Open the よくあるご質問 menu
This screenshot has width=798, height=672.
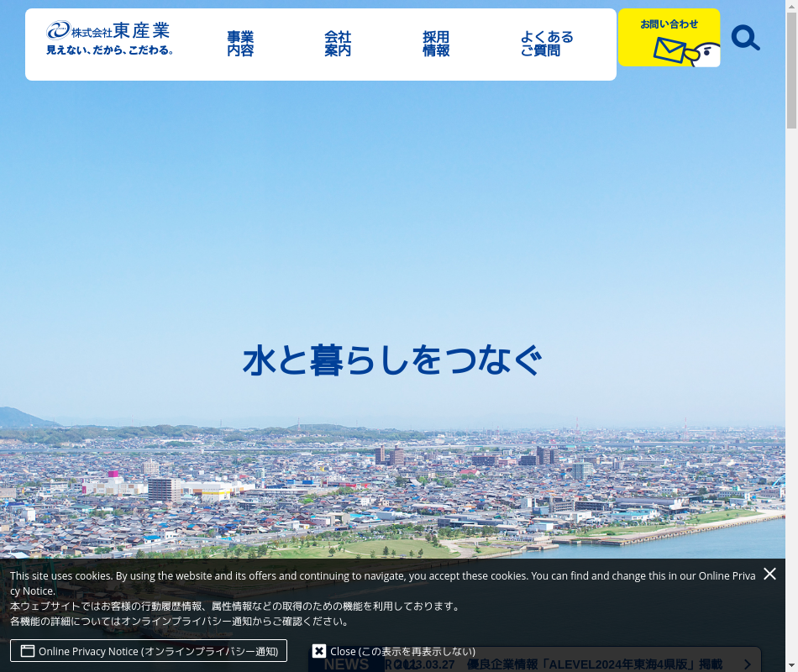click(x=547, y=44)
